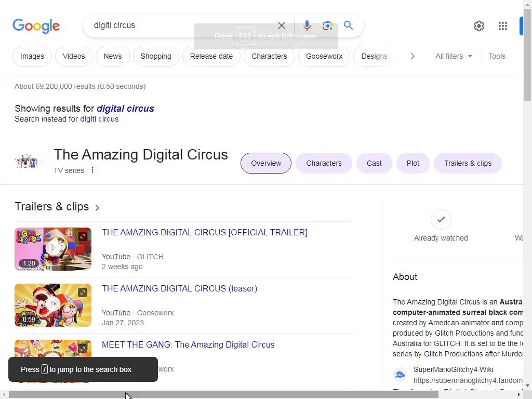
Task: Play the teaser video thumbnail
Action: click(53, 305)
